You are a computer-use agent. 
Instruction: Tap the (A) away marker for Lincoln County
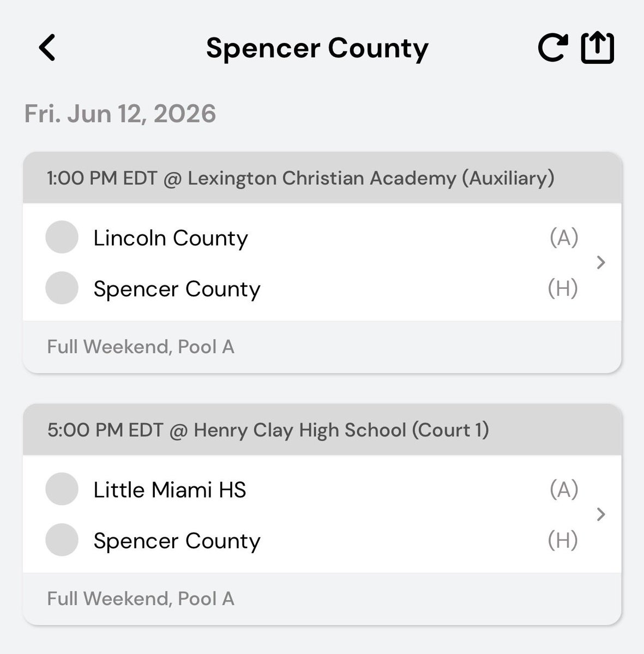pyautogui.click(x=564, y=238)
